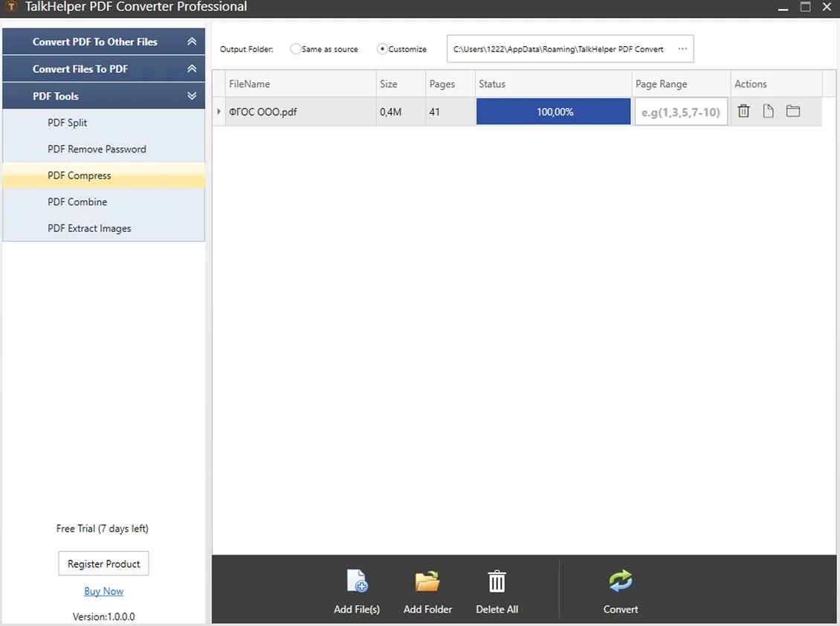The image size is (840, 626).
Task: Click the Free Trial (7 days left) text
Action: coord(103,529)
